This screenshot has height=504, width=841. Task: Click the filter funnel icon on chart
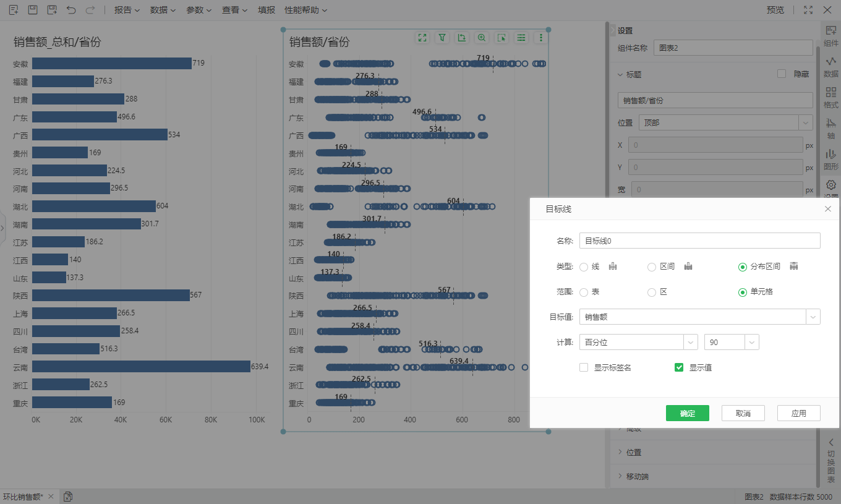(x=442, y=38)
